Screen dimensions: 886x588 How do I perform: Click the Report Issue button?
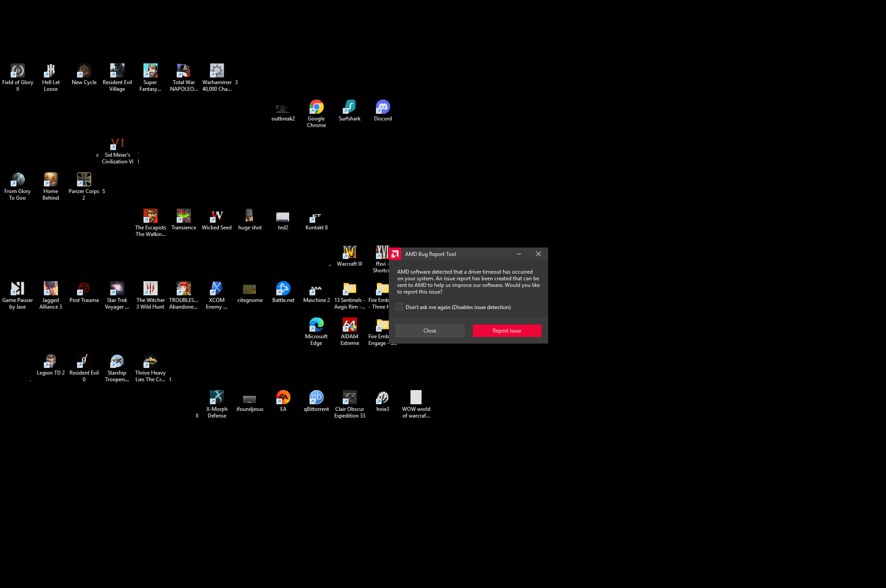[x=507, y=331]
